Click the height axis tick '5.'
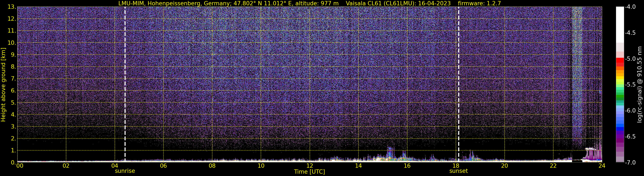Image resolution: width=644 pixels, height=176 pixels. 13,103
